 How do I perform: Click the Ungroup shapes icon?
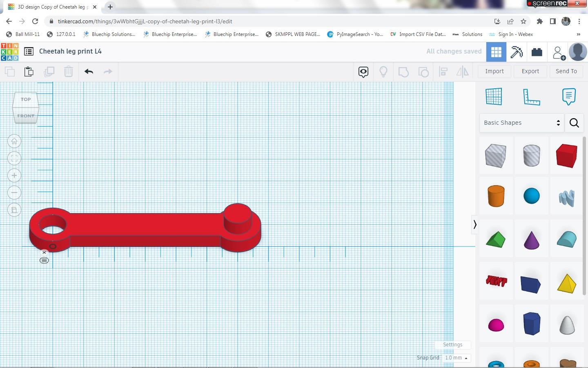[x=423, y=72]
